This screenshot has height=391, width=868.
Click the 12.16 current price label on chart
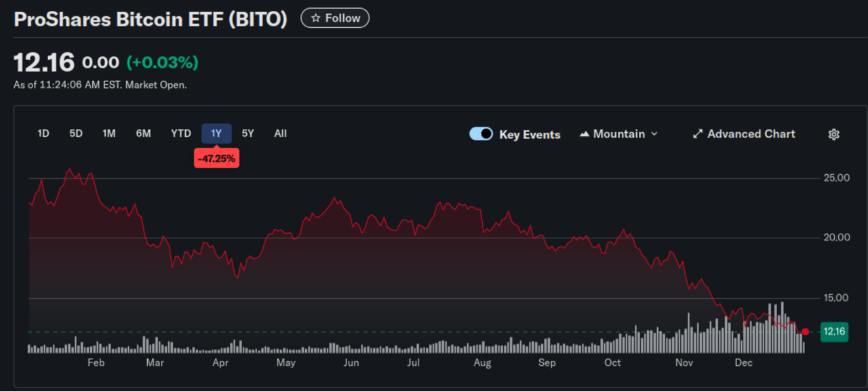coord(834,331)
